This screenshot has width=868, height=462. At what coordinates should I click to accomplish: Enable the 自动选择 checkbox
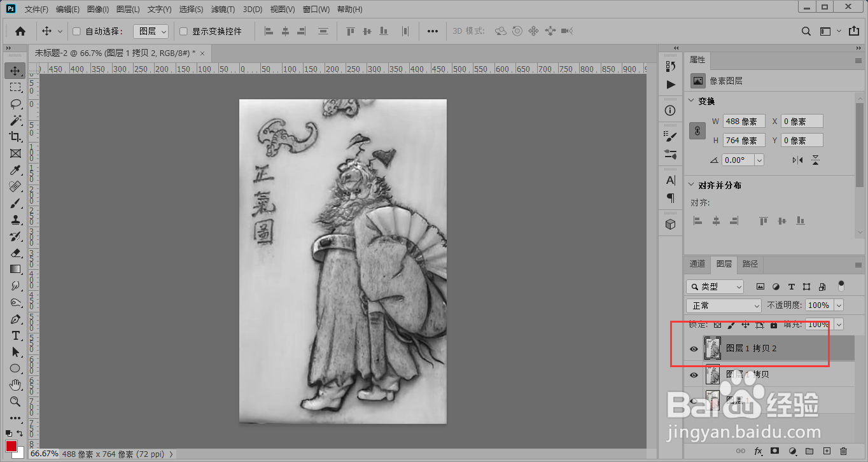[76, 31]
